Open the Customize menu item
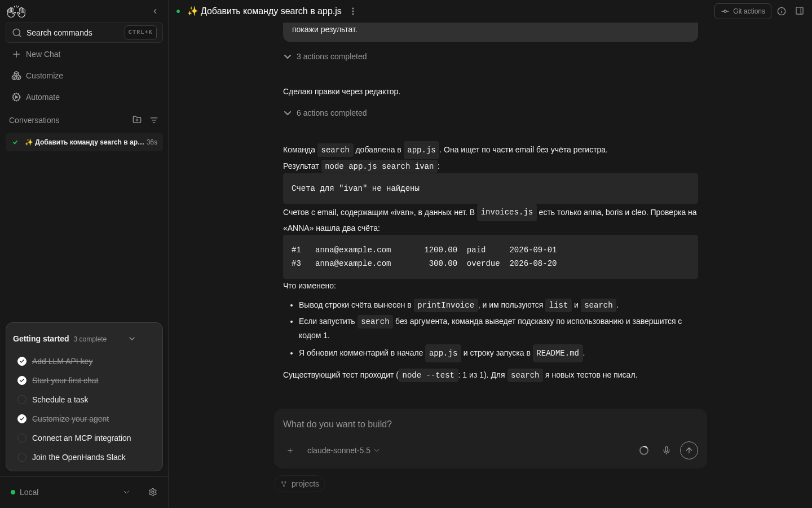 click(85, 76)
